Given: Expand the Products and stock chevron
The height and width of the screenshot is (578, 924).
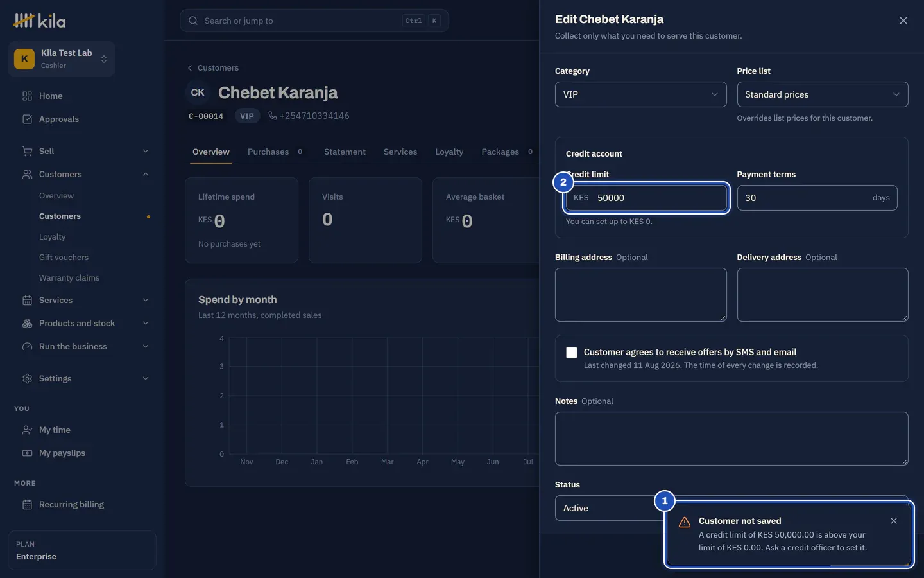Looking at the screenshot, I should [146, 324].
